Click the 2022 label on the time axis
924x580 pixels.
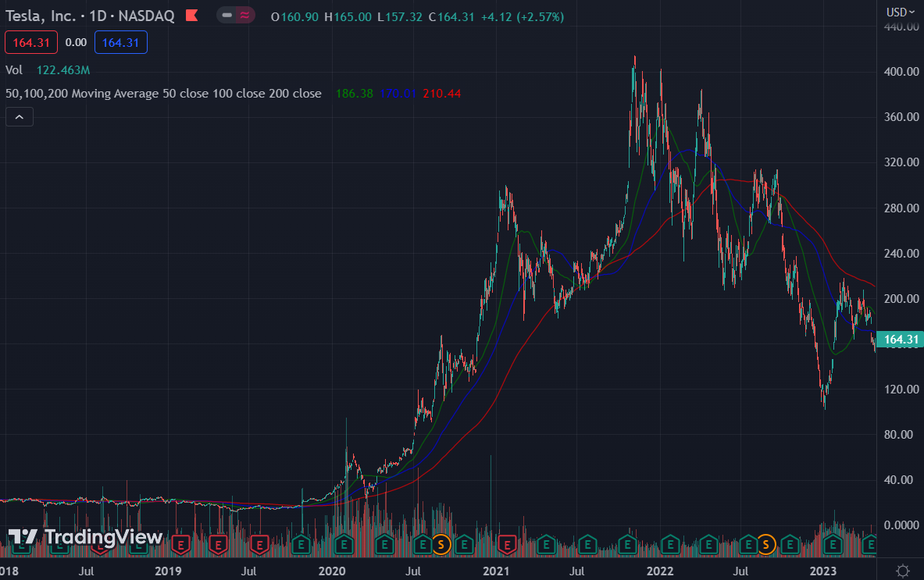(659, 571)
